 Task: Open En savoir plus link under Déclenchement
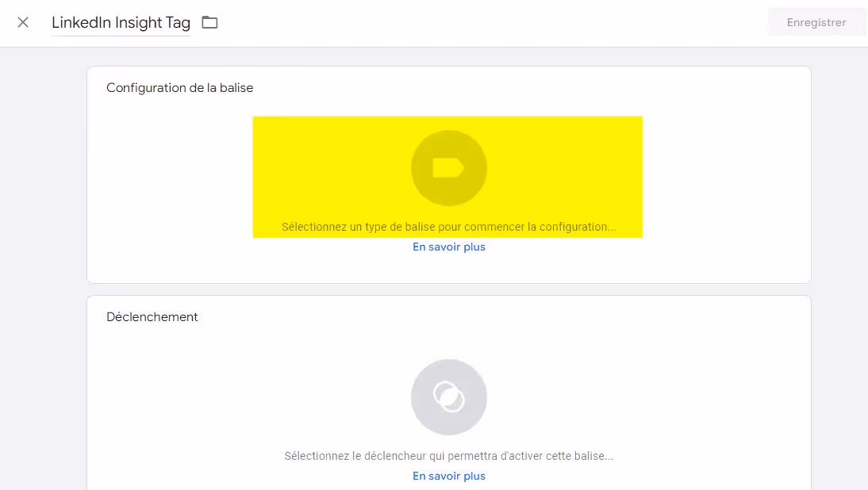click(449, 477)
